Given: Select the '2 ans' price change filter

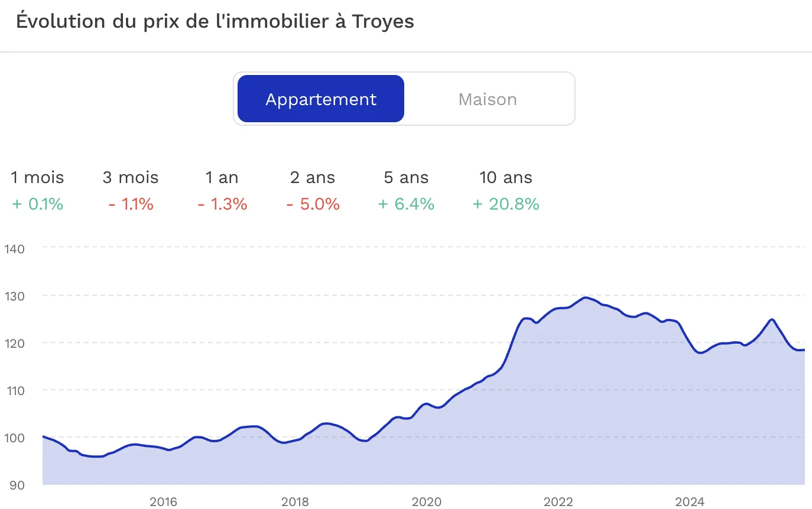Looking at the screenshot, I should coord(312,177).
